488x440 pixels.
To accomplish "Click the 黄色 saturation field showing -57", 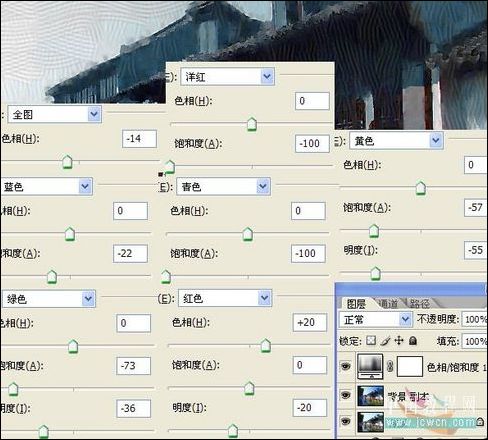I will [x=475, y=207].
